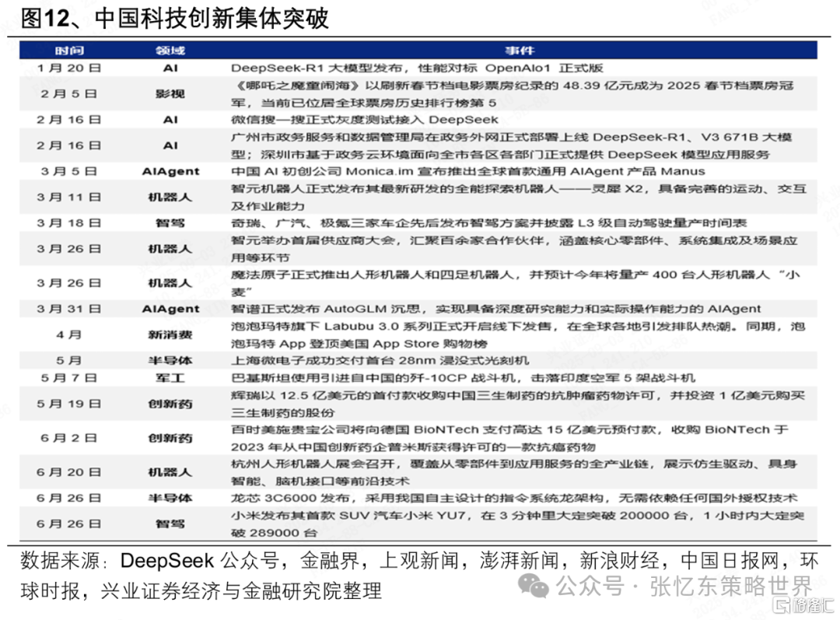Select the "DeepSeek-R1 大模型发布" event text
Screen dimensions: 840x620
pos(418,68)
